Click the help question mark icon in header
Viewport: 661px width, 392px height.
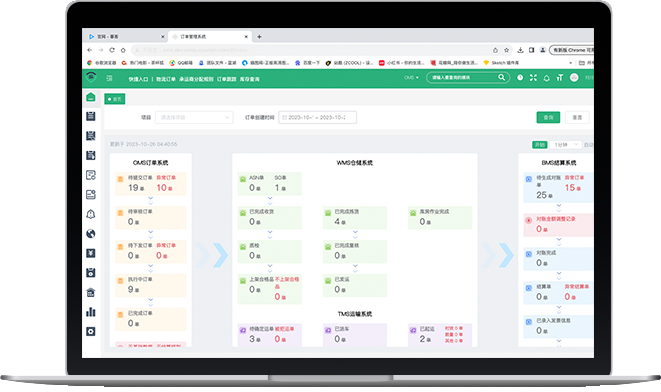[x=520, y=78]
